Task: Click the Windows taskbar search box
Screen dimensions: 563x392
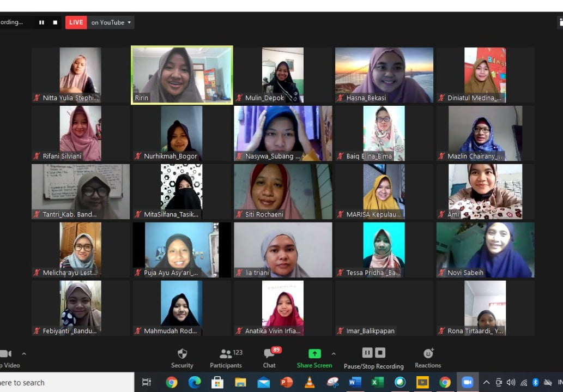Action: (65, 383)
